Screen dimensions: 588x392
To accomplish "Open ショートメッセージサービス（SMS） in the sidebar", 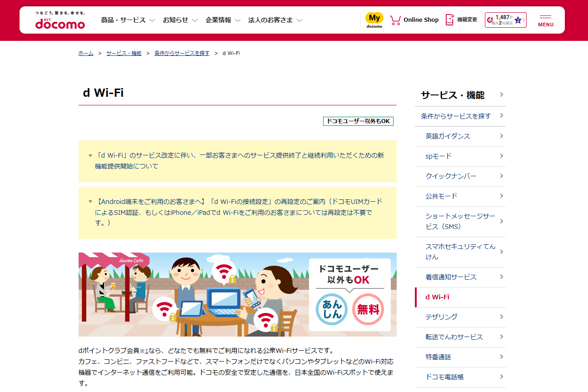I will tap(460, 221).
